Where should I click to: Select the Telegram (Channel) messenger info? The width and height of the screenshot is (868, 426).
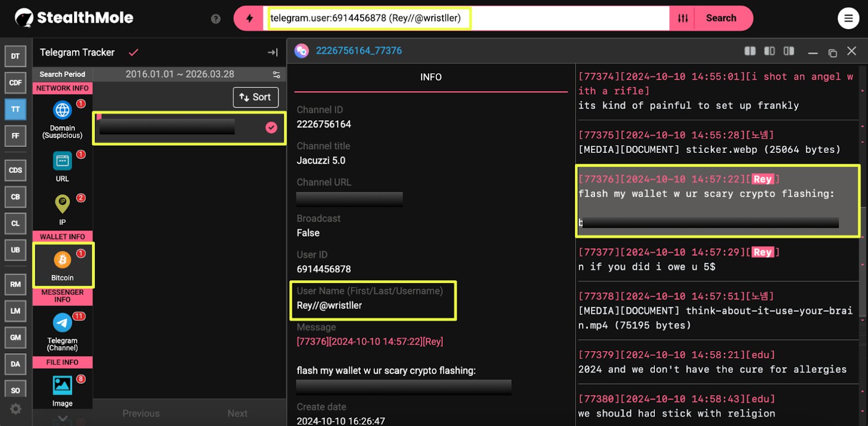coord(62,323)
